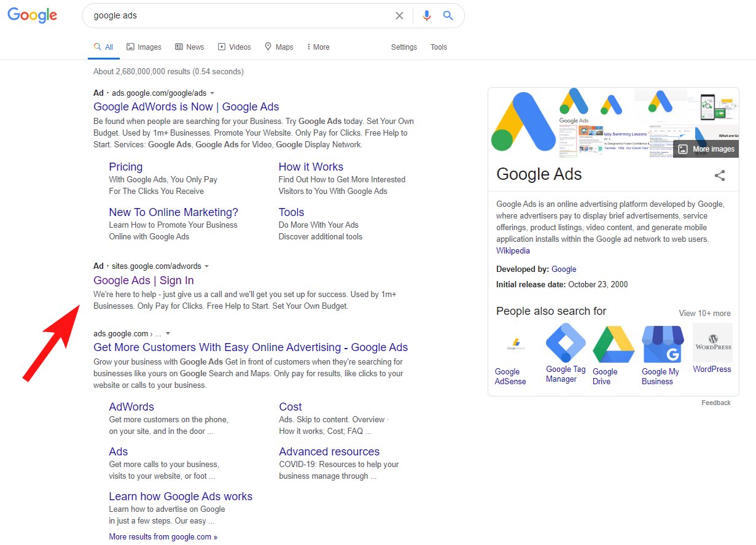Clear the search query using the X icon
Screen dimensions: 756x545
point(400,15)
